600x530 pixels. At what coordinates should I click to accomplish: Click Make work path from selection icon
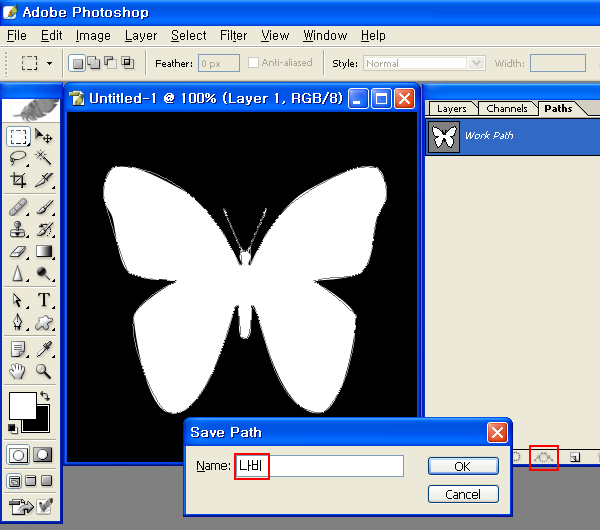(x=544, y=457)
